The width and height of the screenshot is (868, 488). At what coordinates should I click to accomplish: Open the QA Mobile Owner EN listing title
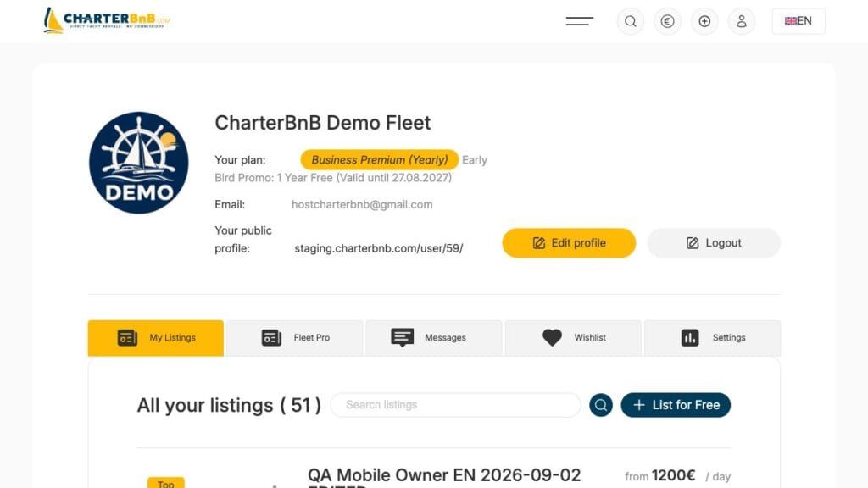tap(444, 477)
